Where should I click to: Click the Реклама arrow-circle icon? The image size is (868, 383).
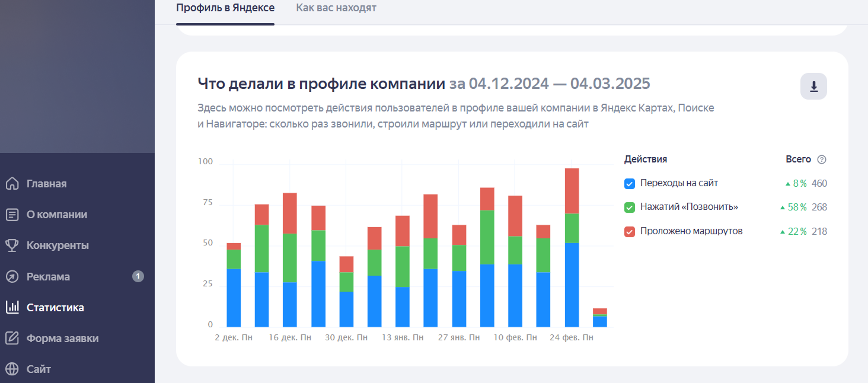pyautogui.click(x=12, y=276)
